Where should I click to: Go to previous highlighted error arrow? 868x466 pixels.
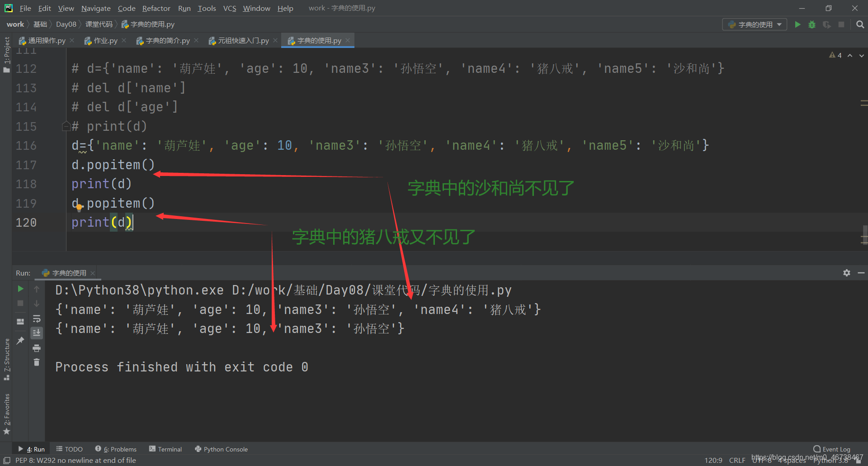pos(850,55)
